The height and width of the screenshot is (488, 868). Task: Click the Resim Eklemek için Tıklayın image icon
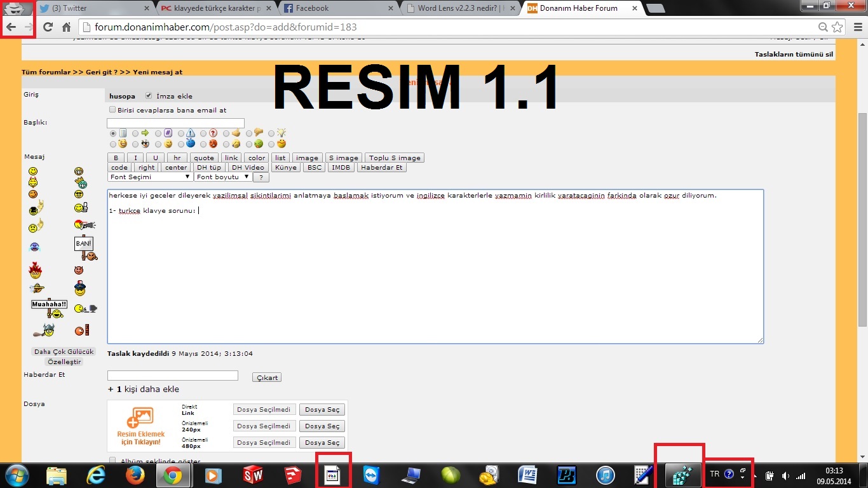pyautogui.click(x=140, y=425)
